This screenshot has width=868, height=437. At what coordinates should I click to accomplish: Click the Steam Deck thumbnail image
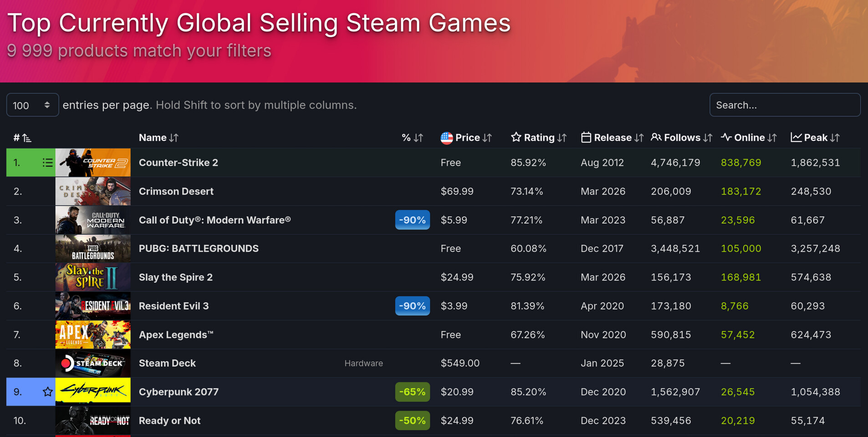93,363
